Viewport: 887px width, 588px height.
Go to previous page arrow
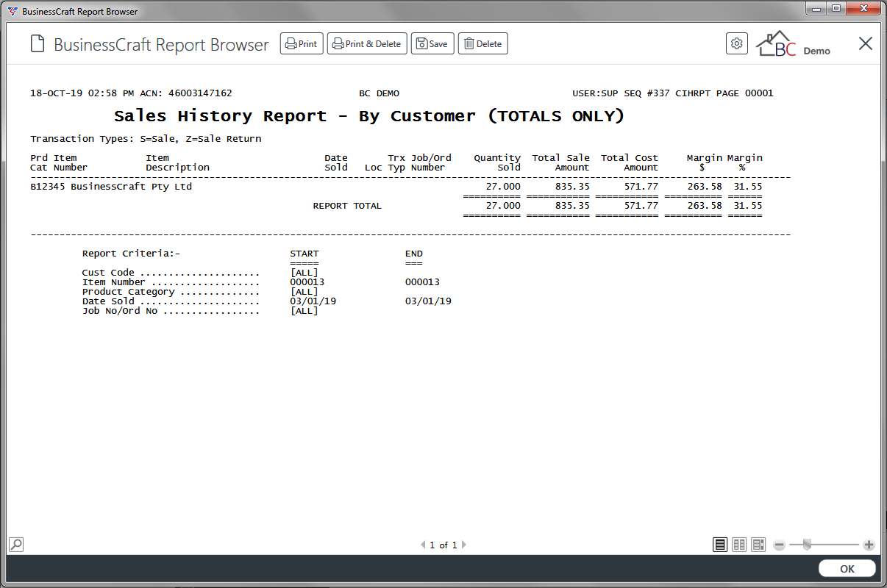[x=423, y=545]
